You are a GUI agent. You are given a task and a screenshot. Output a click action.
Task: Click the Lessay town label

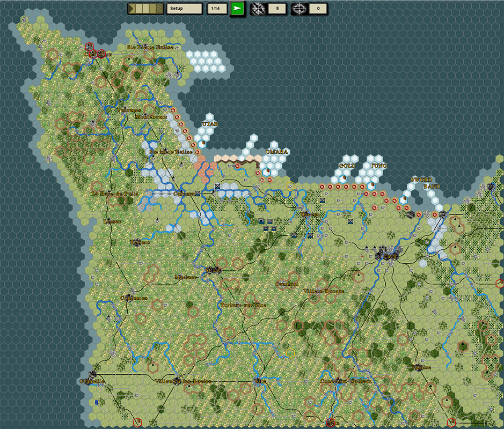112,221
